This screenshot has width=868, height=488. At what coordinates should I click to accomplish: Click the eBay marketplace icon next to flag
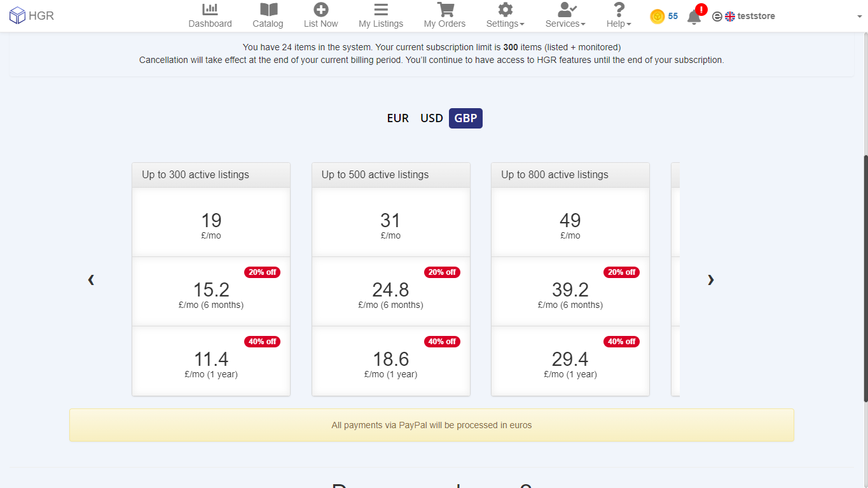717,17
